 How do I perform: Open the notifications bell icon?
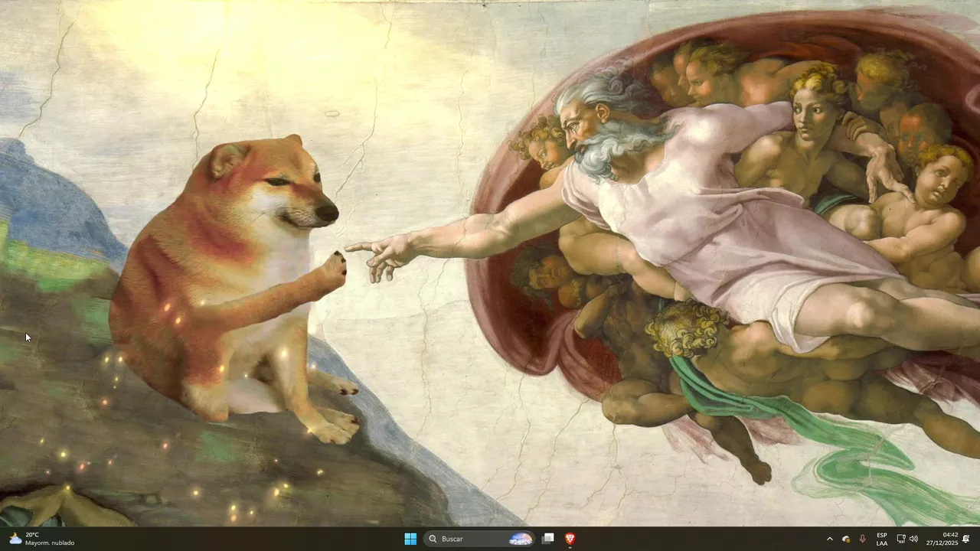point(966,539)
